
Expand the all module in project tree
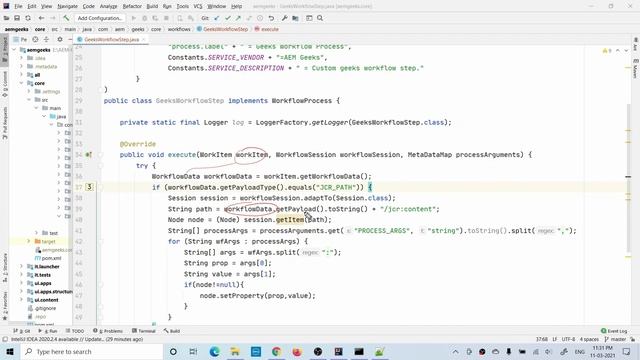pos(22,75)
